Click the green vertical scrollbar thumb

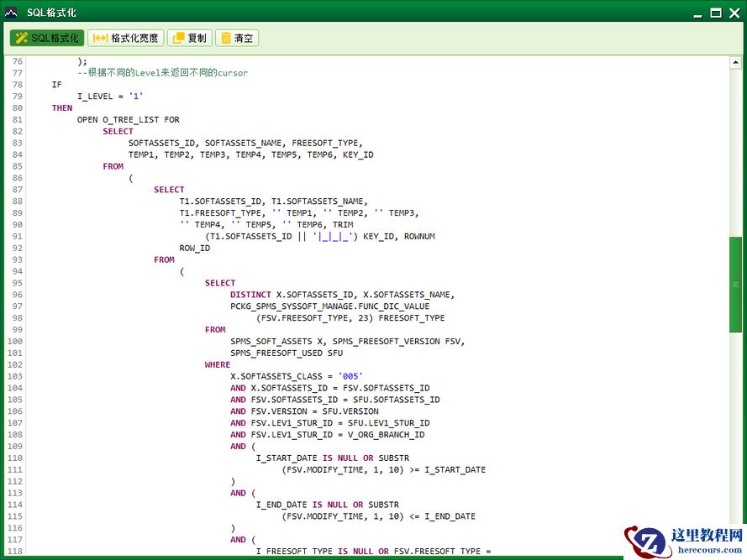click(x=735, y=284)
